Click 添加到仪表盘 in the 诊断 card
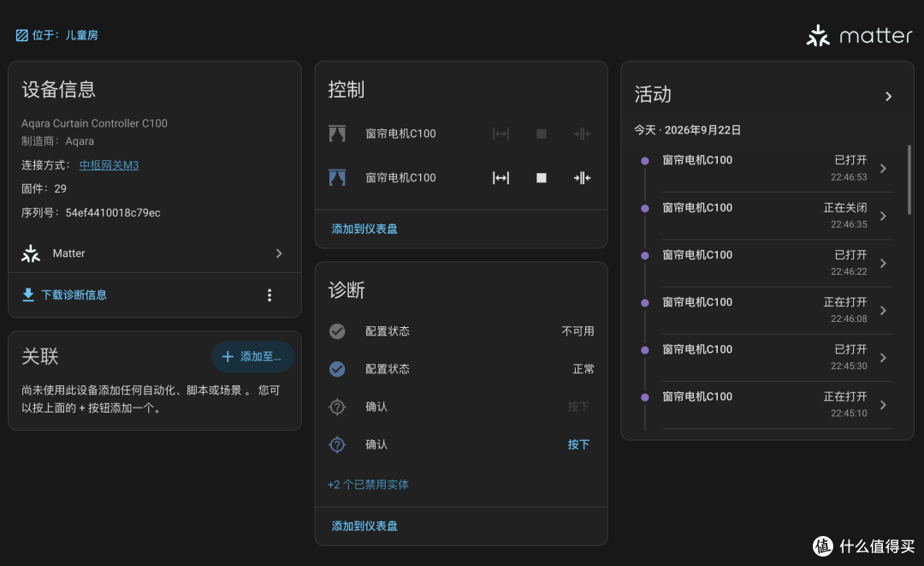Screen dimensions: 924x566 (x=364, y=526)
